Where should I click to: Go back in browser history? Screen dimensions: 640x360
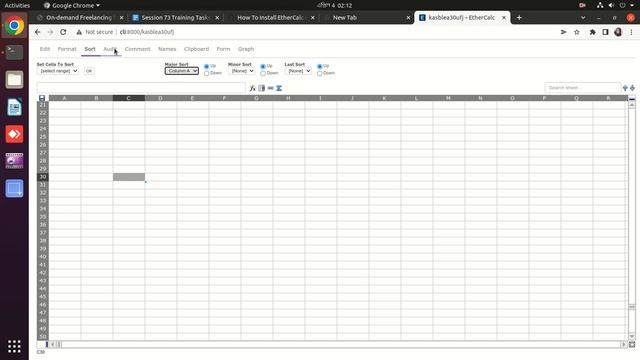38,32
